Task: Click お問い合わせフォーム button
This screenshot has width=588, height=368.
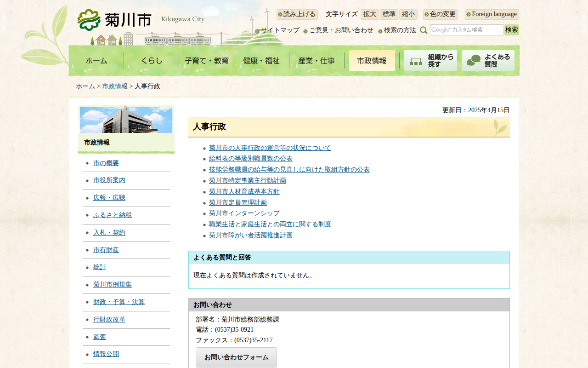Action: (x=236, y=357)
